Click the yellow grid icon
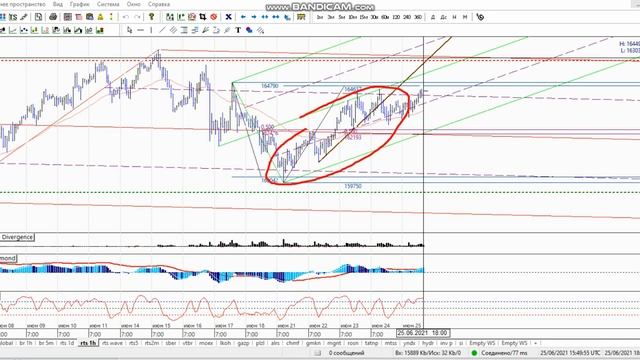This screenshot has width=640, height=360. point(301,17)
